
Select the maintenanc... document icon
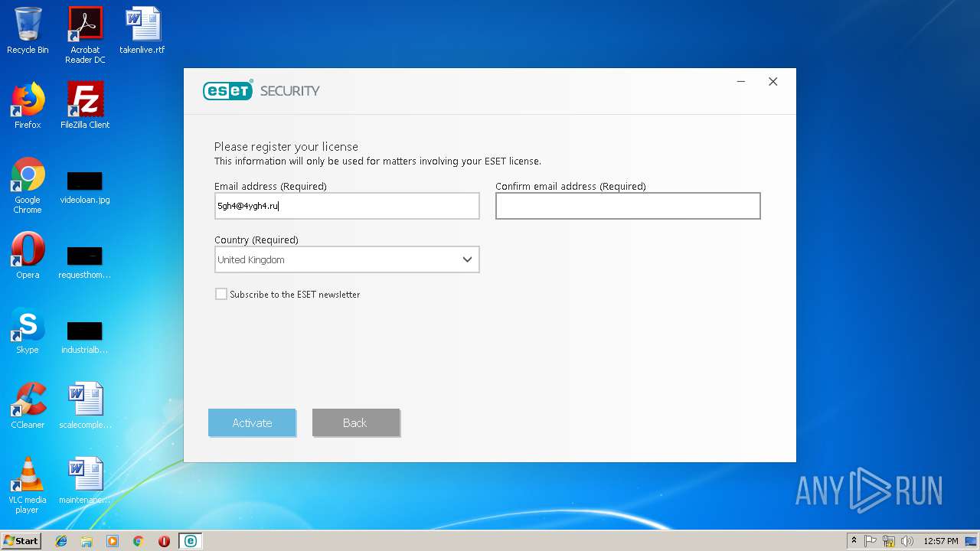click(85, 481)
